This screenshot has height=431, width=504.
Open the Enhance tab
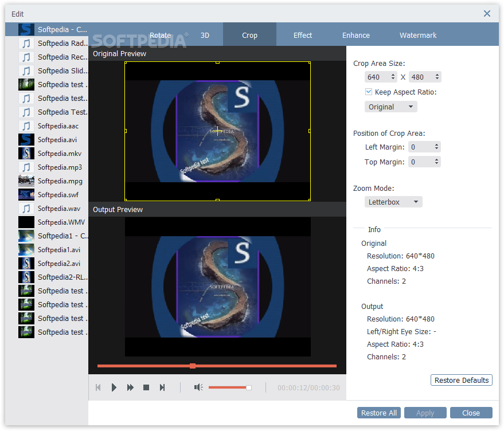tap(356, 36)
